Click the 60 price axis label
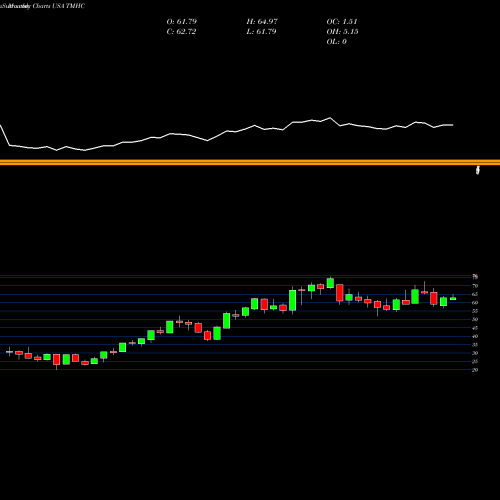The width and height of the screenshot is (500, 500). pos(475,303)
